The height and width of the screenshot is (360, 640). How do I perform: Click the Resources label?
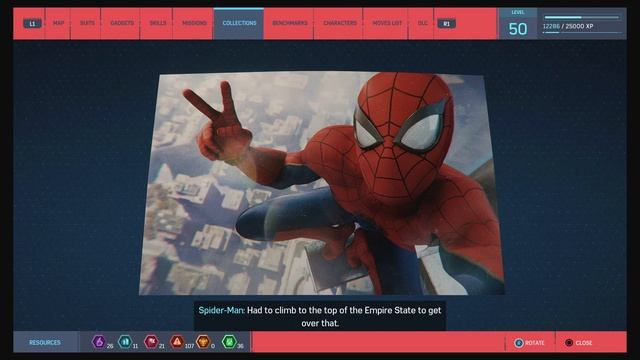click(45, 342)
